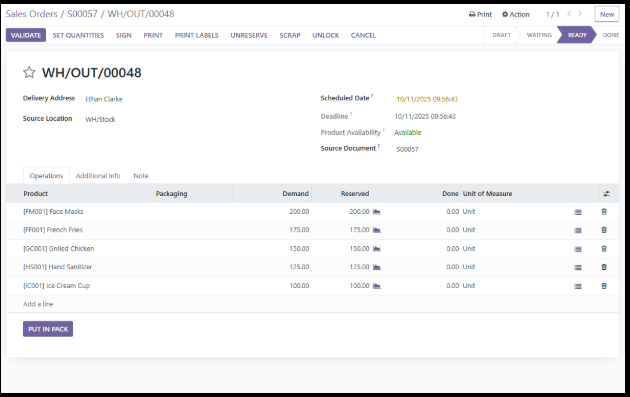Select the Done status stage
Screen dimensions: 630x397
(611, 35)
